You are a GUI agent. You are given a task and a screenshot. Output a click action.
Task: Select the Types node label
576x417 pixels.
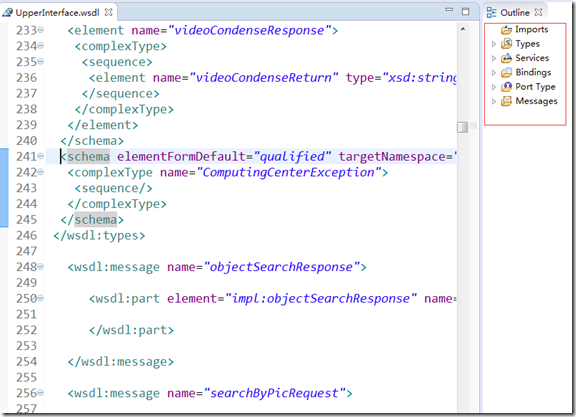point(528,44)
